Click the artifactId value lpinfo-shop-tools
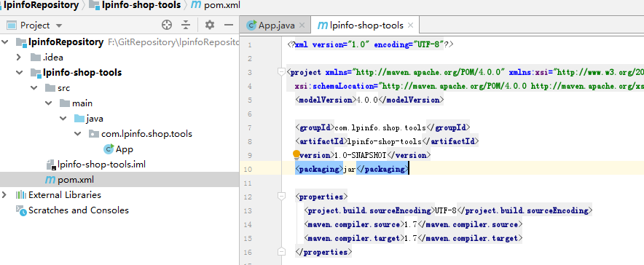This screenshot has width=644, height=265. 385,141
